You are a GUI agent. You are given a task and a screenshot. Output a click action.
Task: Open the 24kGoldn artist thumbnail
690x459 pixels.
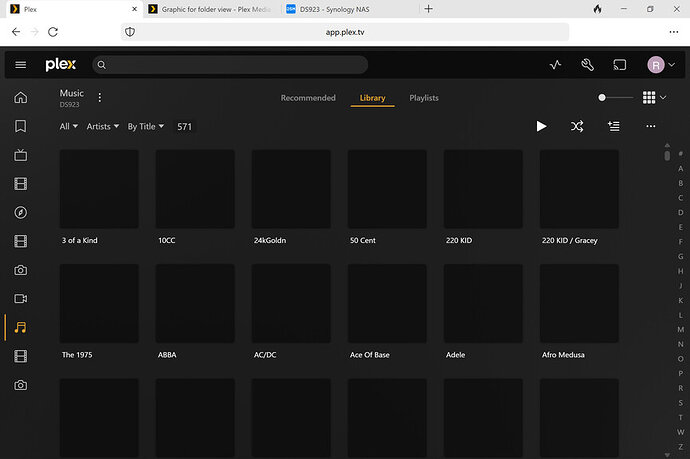tap(291, 189)
